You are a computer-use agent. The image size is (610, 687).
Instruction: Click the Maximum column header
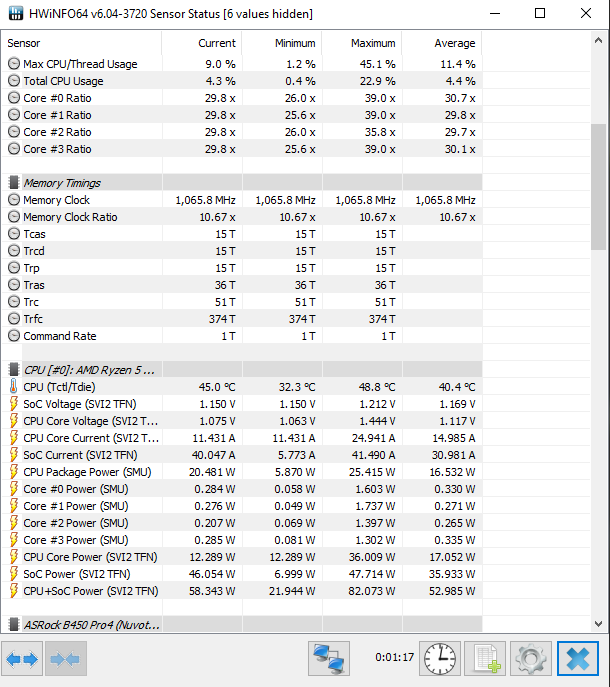(x=373, y=43)
